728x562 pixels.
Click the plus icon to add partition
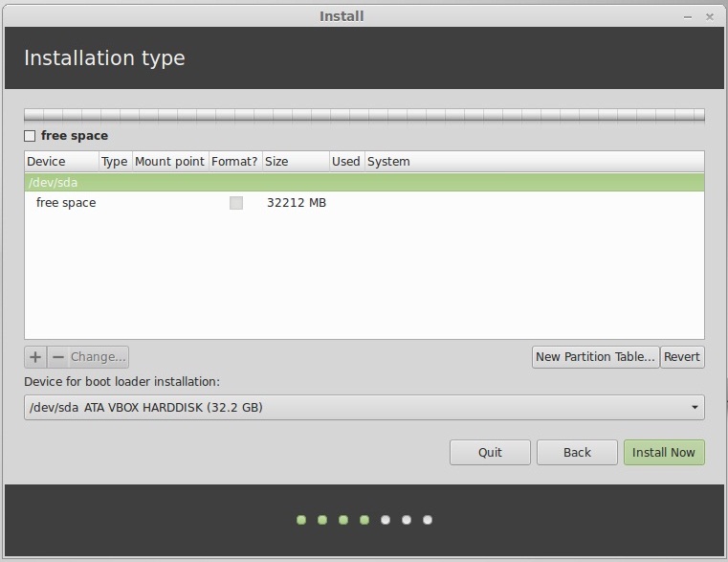tap(35, 357)
